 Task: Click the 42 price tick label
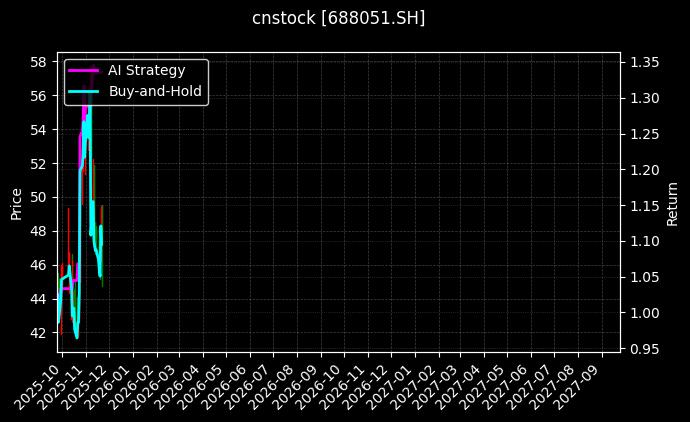click(x=39, y=333)
